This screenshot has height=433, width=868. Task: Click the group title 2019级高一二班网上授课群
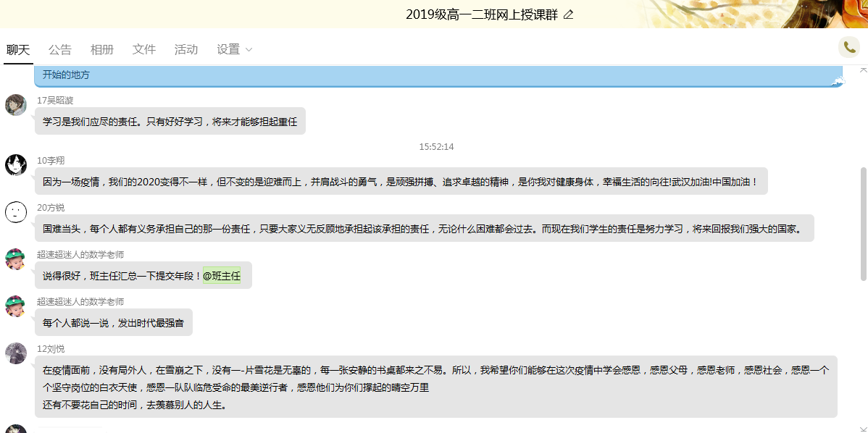pos(482,15)
